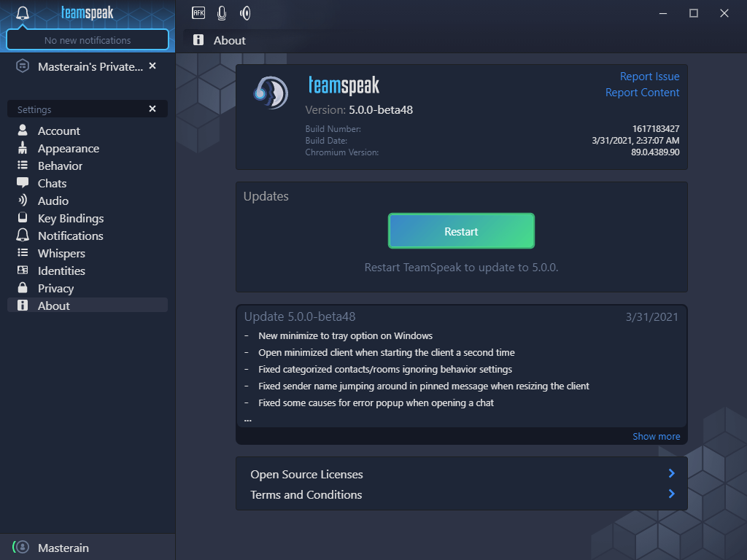Mute the speaker sound icon
Image resolution: width=747 pixels, height=560 pixels.
(x=245, y=12)
